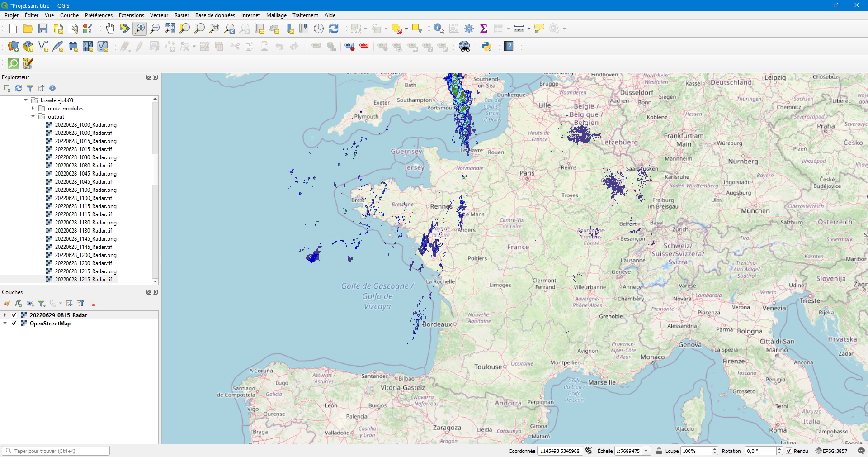Collapse the krawler-job03 folder
Screen dimensions: 868x457
coord(26,100)
